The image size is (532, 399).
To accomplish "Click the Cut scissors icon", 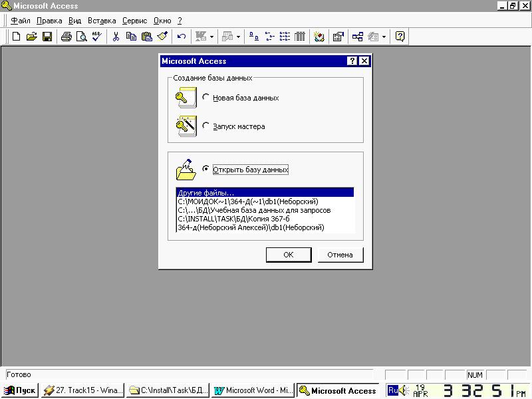I will (x=116, y=37).
